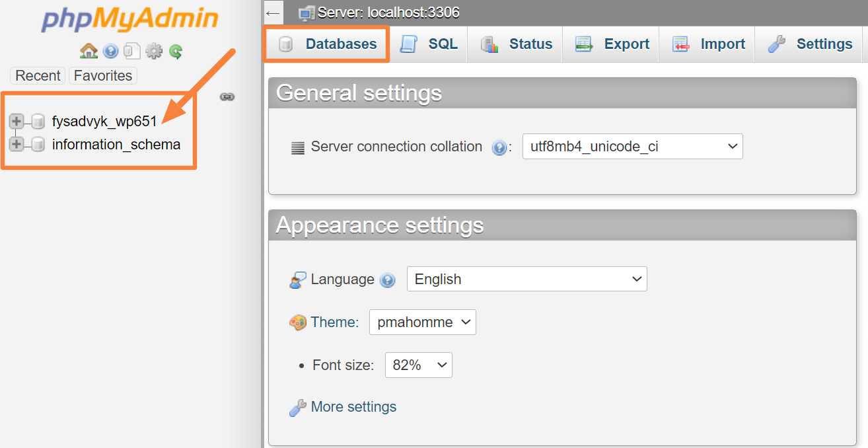
Task: Open the Export tab
Action: [611, 44]
